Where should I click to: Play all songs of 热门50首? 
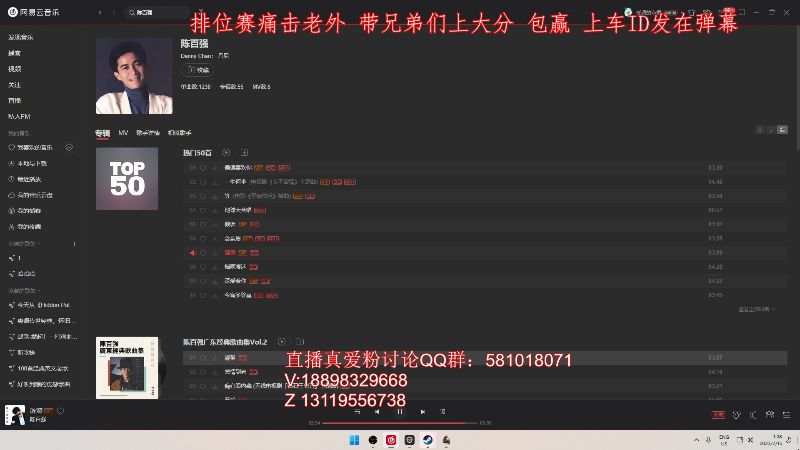point(226,153)
